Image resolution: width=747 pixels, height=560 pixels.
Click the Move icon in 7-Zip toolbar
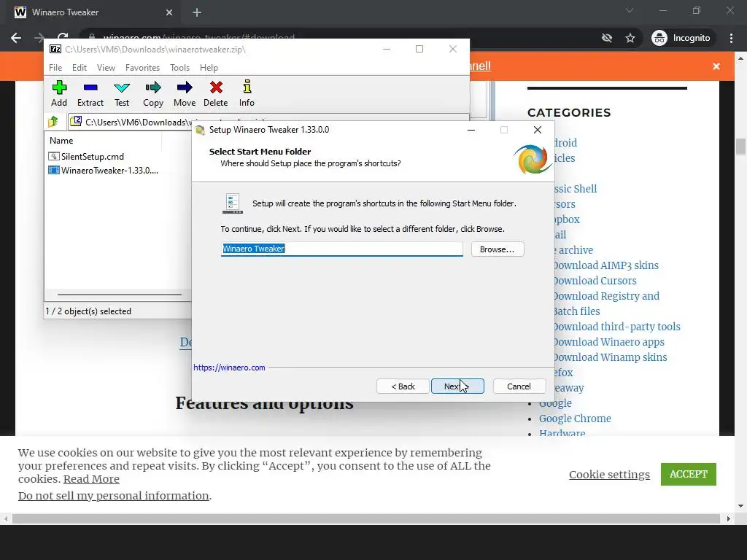pyautogui.click(x=185, y=94)
